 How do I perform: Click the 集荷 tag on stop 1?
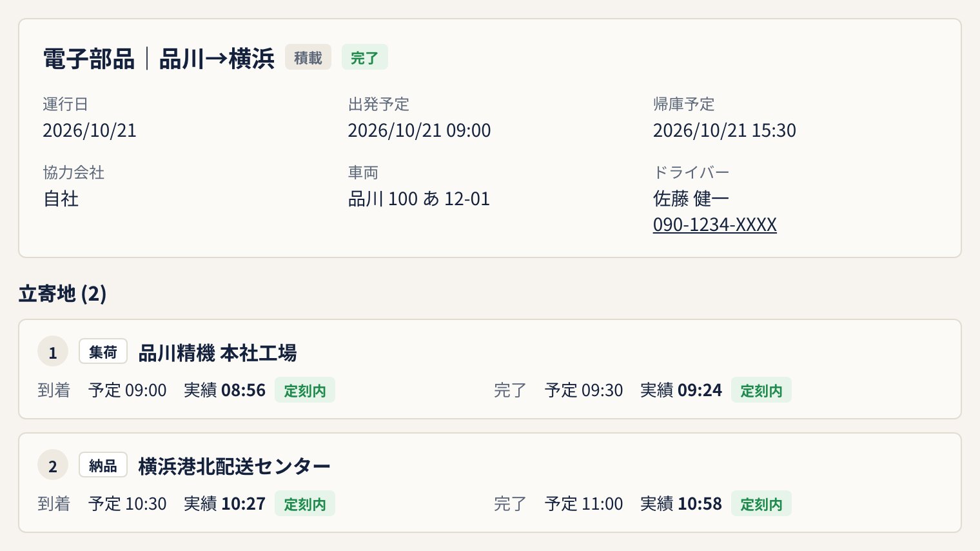point(103,352)
